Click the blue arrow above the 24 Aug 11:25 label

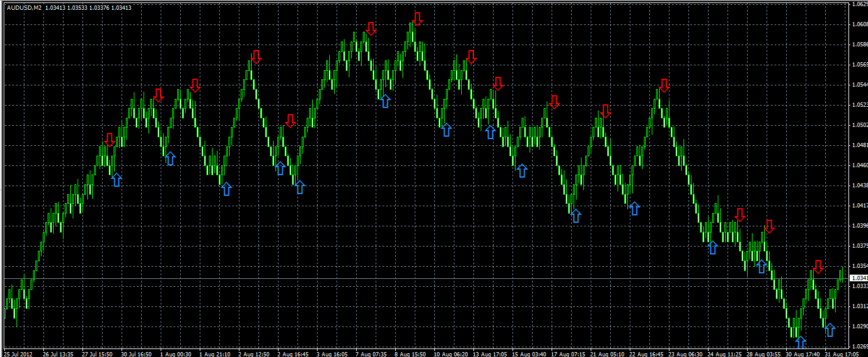click(x=712, y=247)
